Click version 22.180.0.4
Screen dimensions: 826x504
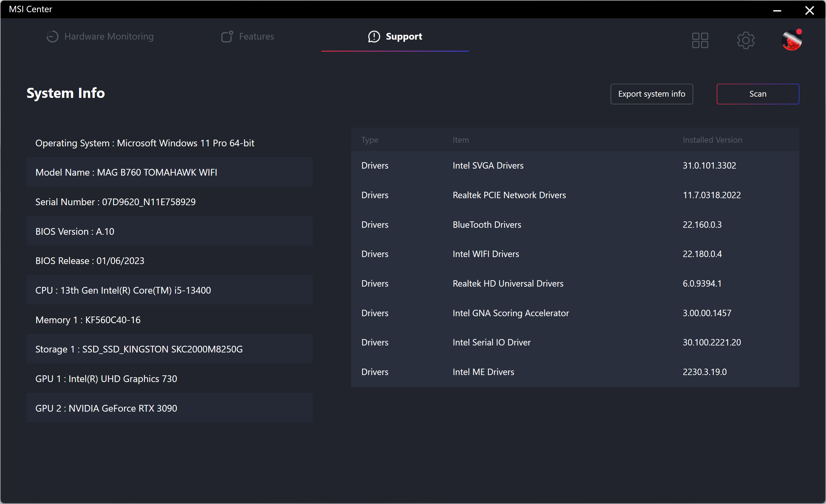coord(702,254)
